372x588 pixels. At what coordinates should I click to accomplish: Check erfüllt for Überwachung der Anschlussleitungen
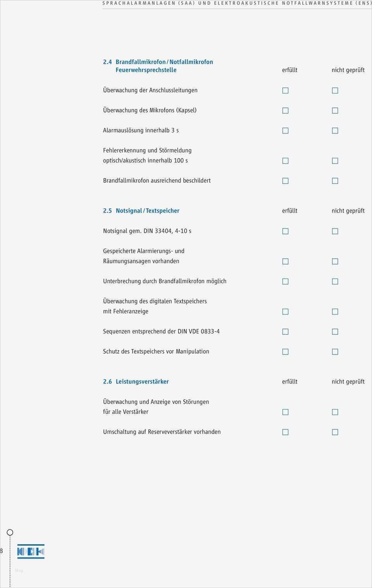[x=286, y=91]
